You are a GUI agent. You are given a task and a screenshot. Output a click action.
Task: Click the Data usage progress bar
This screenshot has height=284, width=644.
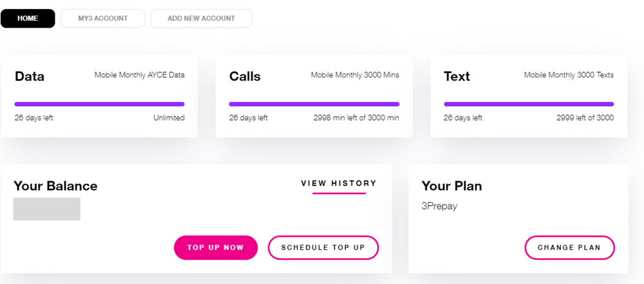pos(99,104)
